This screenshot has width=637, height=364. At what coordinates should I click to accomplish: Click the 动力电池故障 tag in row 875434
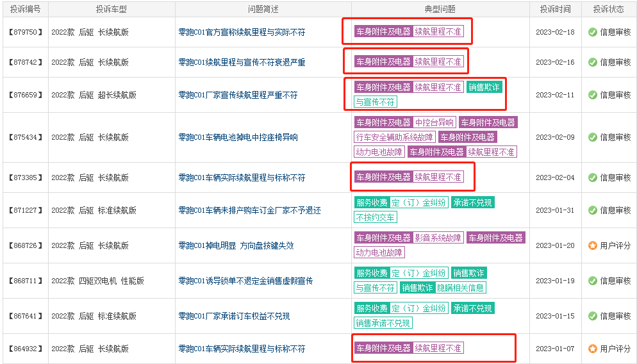click(379, 152)
